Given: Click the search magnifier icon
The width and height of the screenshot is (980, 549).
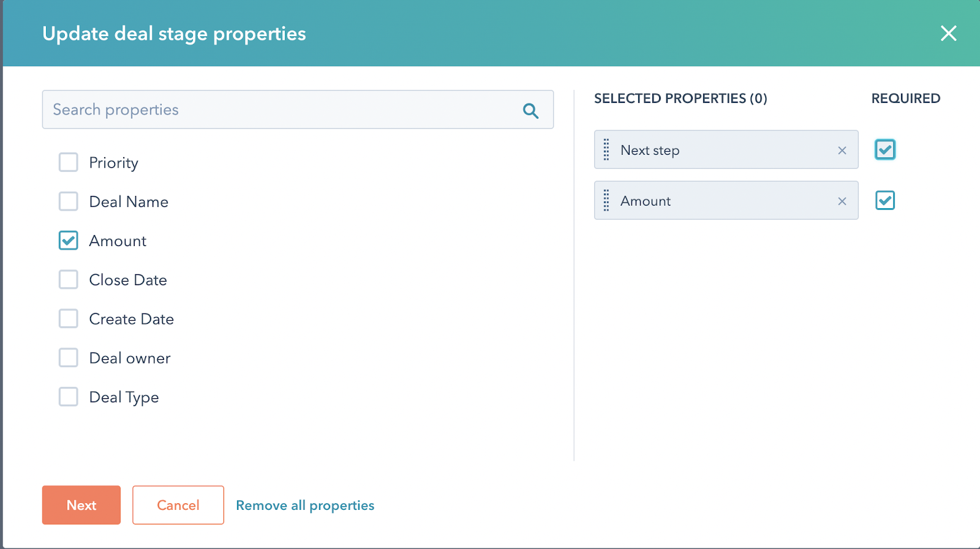Looking at the screenshot, I should tap(530, 111).
